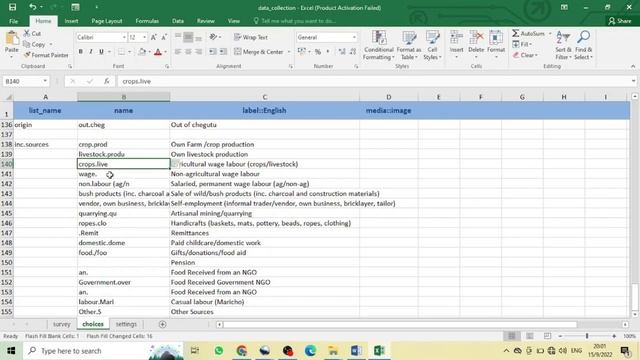Click the Orientation text-angle icon
Viewport: 640px width, 360px height.
[x=213, y=37]
